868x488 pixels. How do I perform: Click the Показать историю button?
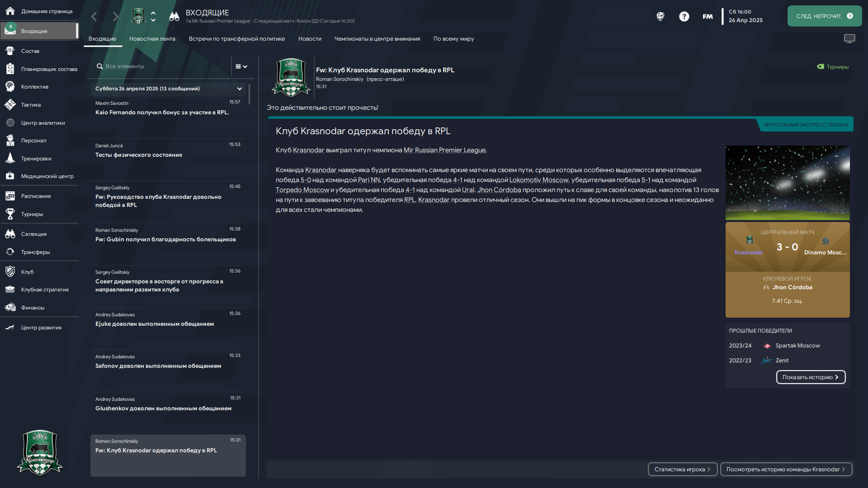point(811,377)
